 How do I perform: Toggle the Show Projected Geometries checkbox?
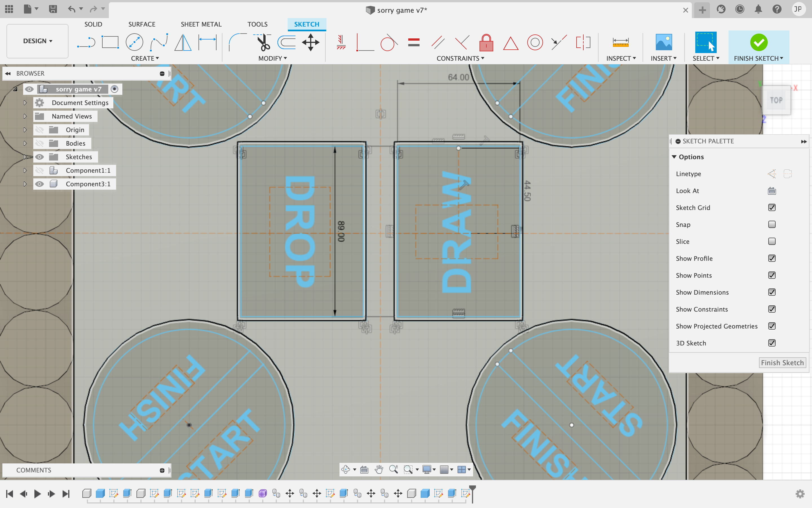click(772, 326)
